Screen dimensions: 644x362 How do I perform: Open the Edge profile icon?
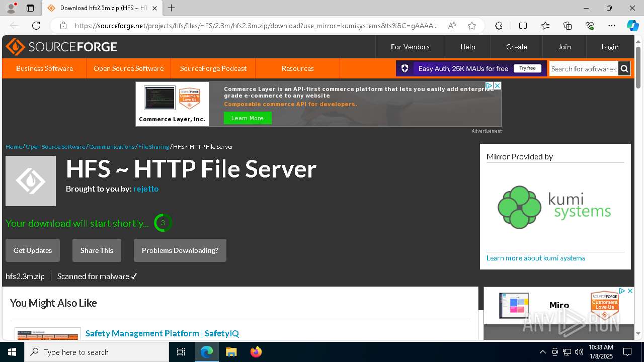click(x=11, y=8)
